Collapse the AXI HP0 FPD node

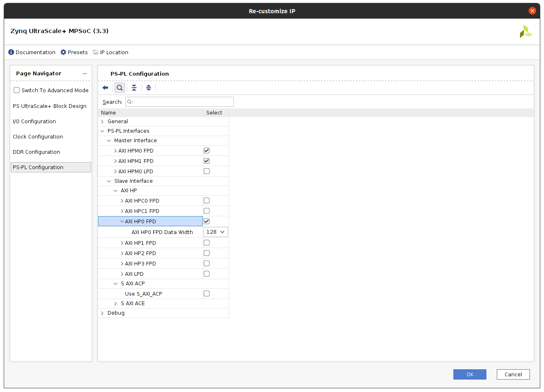point(122,221)
